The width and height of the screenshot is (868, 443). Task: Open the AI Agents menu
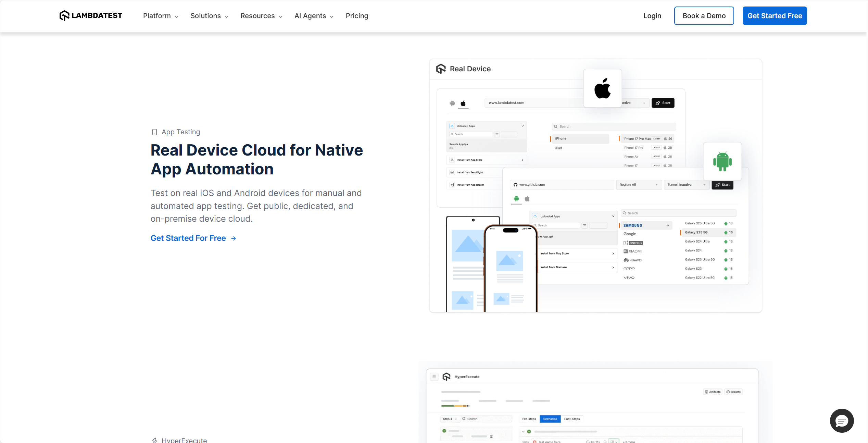tap(314, 16)
